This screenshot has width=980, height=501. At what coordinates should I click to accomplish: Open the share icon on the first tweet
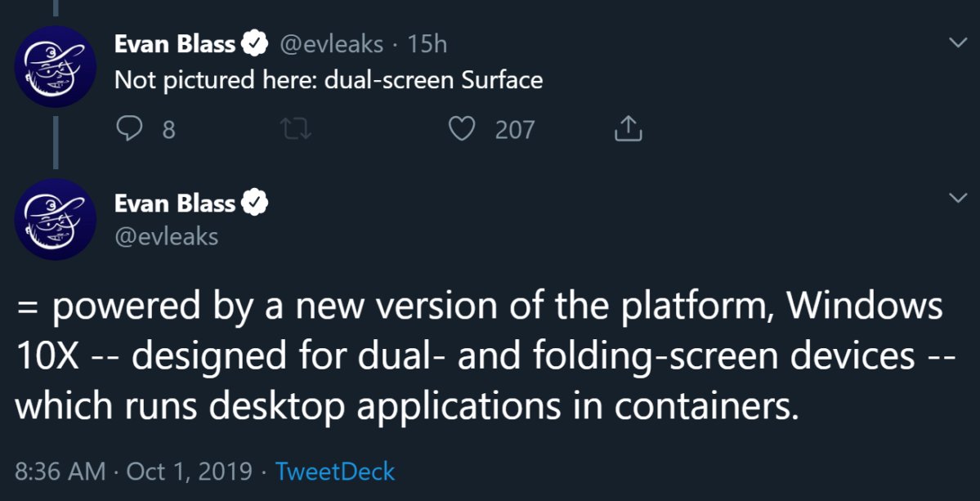(x=628, y=129)
